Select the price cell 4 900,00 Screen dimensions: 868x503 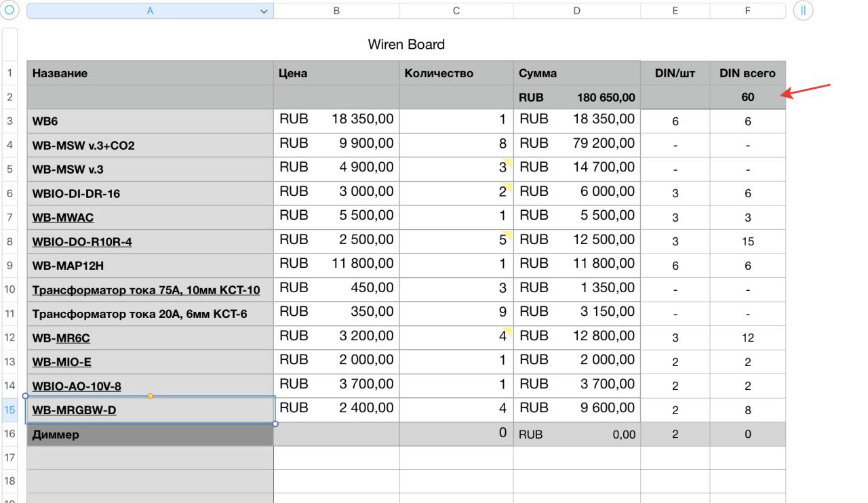point(336,169)
